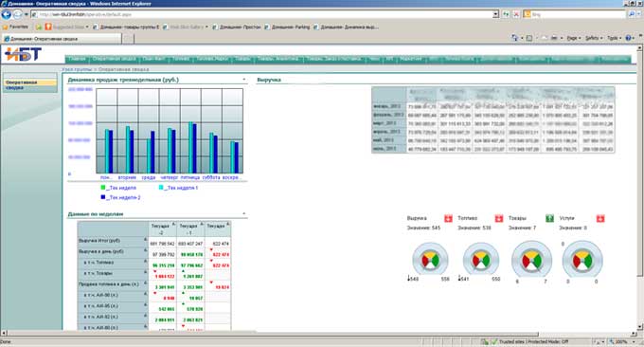Click the green indicator icon next to Товары

coord(549,218)
